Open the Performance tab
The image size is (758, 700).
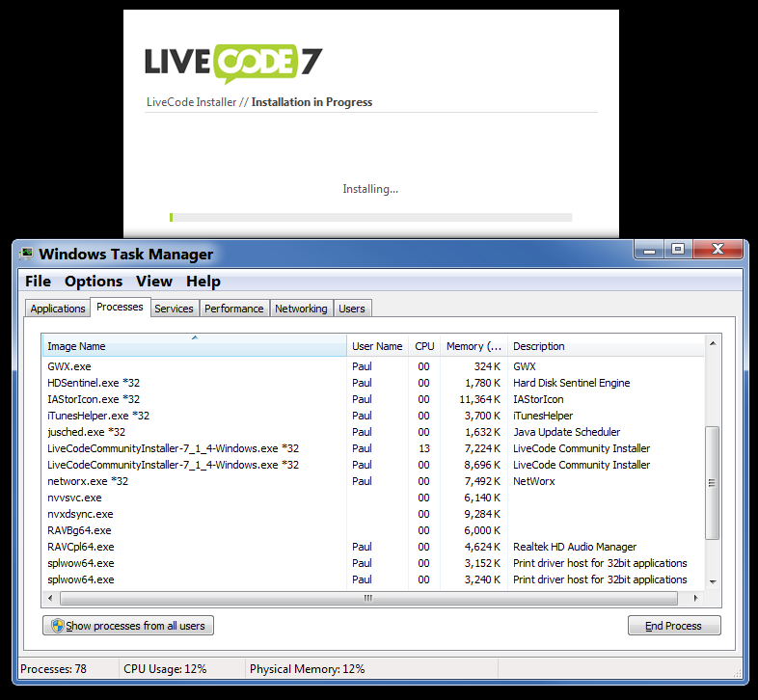point(234,309)
